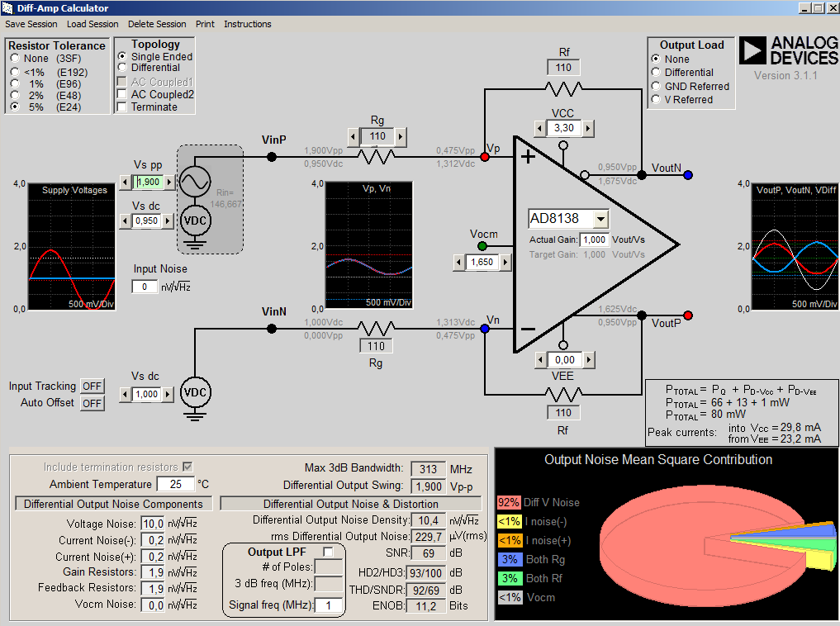Select None (3SF) resistor tolerance
840x626 pixels.
(x=15, y=59)
